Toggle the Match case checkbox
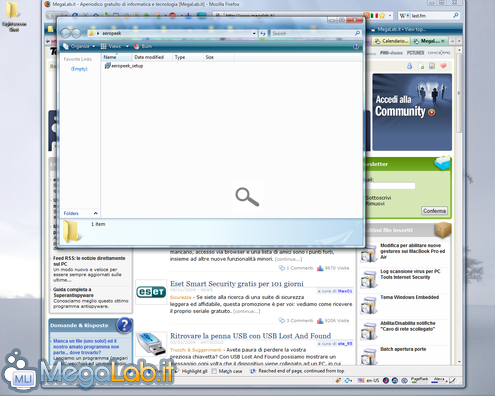 [x=214, y=371]
